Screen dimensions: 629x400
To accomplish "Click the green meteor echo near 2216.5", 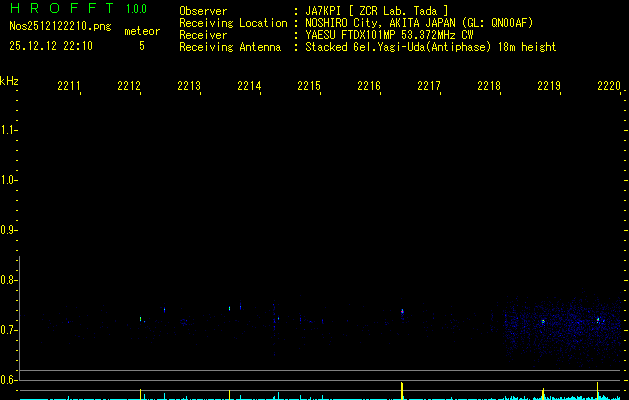I will 402,311.
